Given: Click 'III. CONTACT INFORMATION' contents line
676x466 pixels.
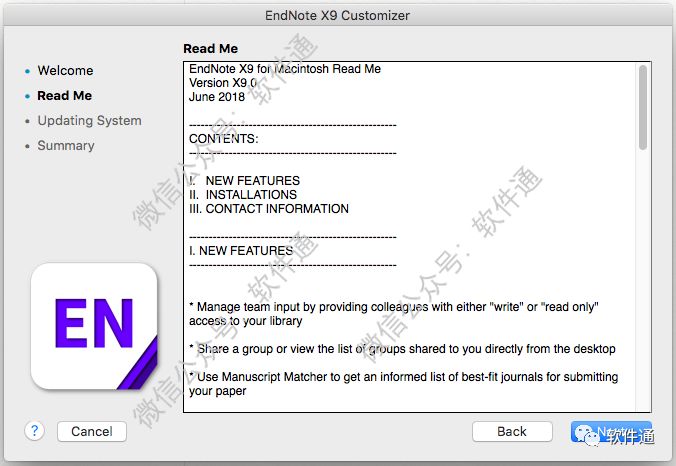Looking at the screenshot, I should click(x=269, y=209).
